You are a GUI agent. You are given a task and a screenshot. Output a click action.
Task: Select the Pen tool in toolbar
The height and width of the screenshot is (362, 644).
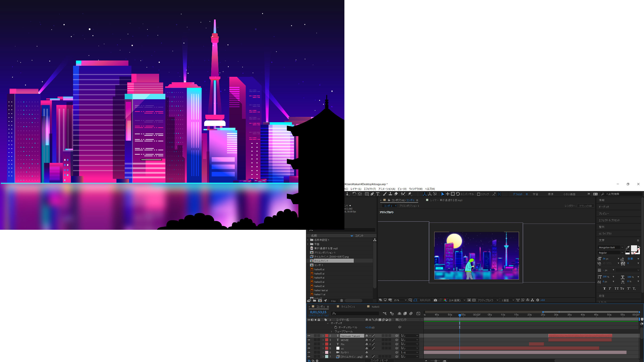click(x=372, y=194)
